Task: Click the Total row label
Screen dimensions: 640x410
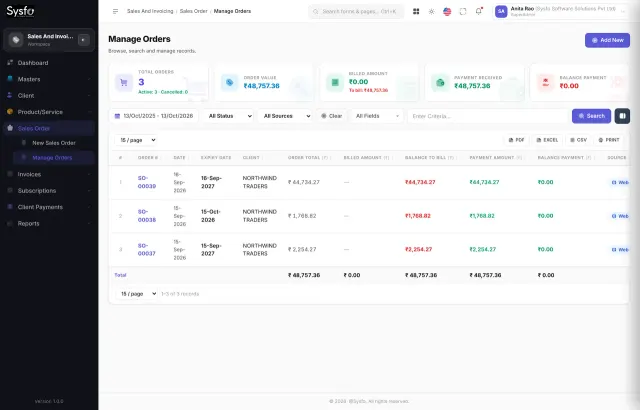Action: pos(120,275)
